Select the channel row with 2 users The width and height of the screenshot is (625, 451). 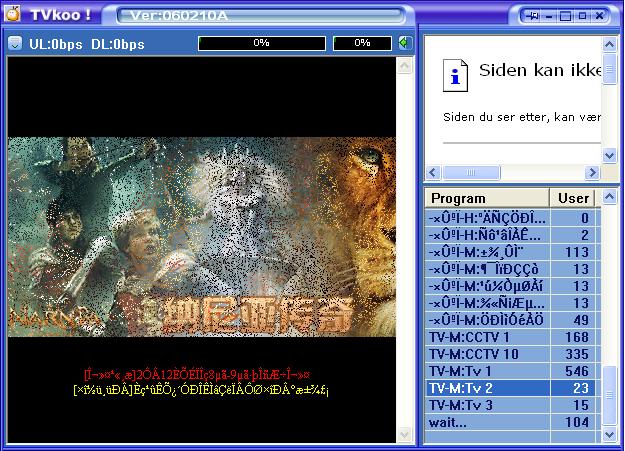(x=513, y=235)
